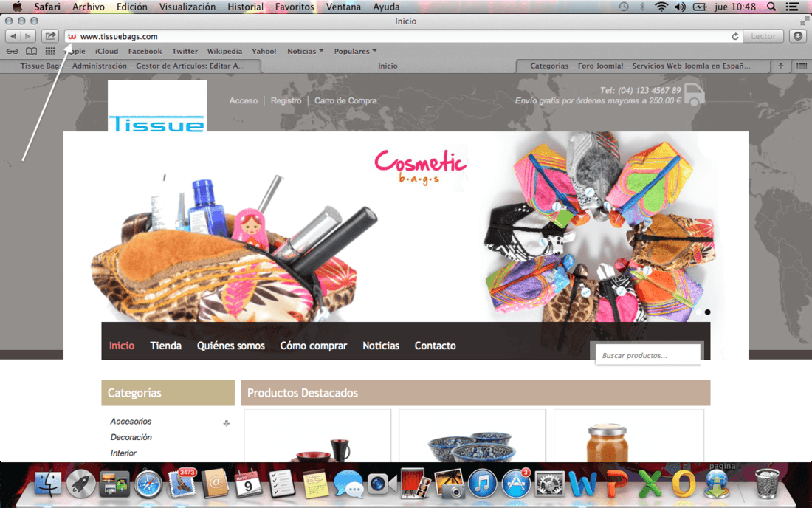
Task: Open Contacto navigation item
Action: pos(435,346)
